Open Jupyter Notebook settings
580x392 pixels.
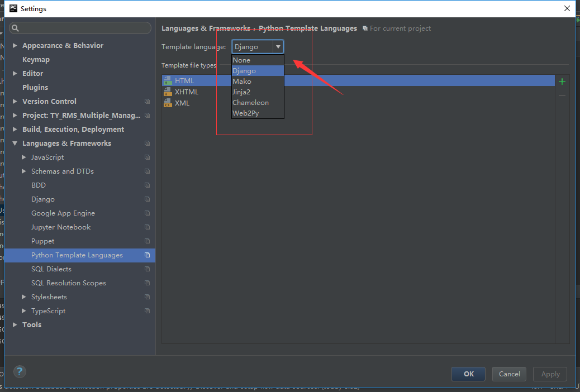click(61, 227)
